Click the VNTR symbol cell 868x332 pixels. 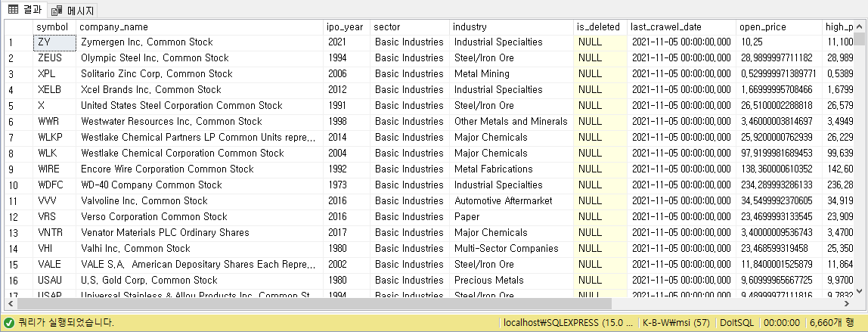point(54,232)
